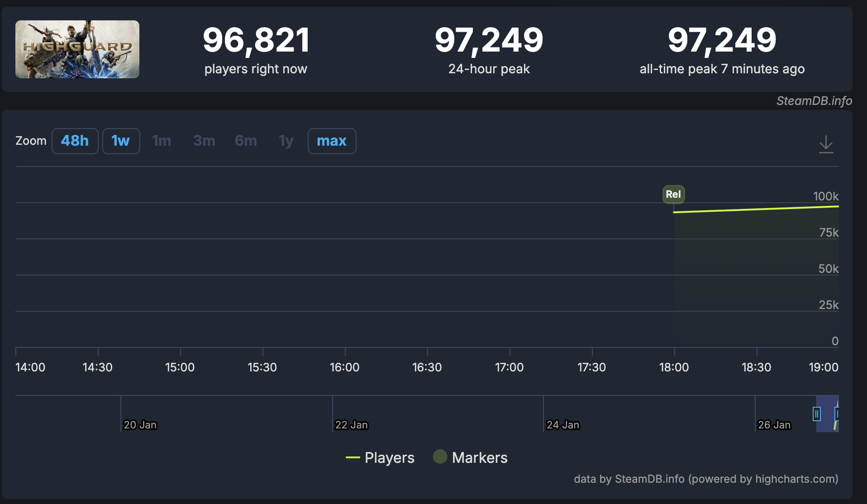The height and width of the screenshot is (504, 867).
Task: Click the chart download icon
Action: 826,144
